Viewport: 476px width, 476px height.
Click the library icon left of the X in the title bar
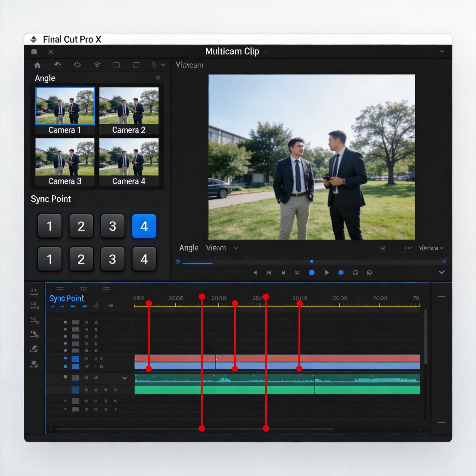pyautogui.click(x=34, y=52)
